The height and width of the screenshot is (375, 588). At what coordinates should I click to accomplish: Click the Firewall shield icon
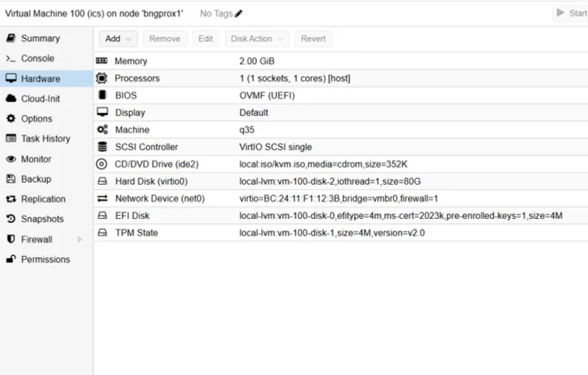coord(11,239)
